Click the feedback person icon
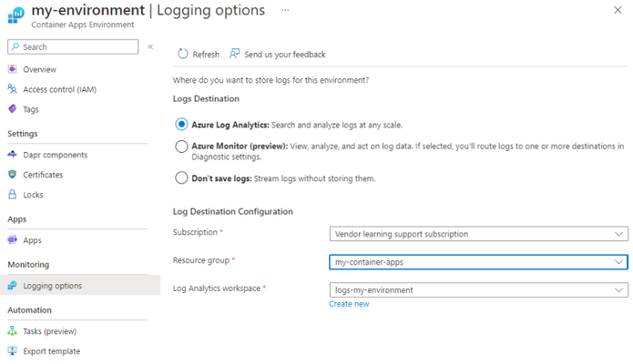This screenshot has width=633, height=364. [x=235, y=54]
